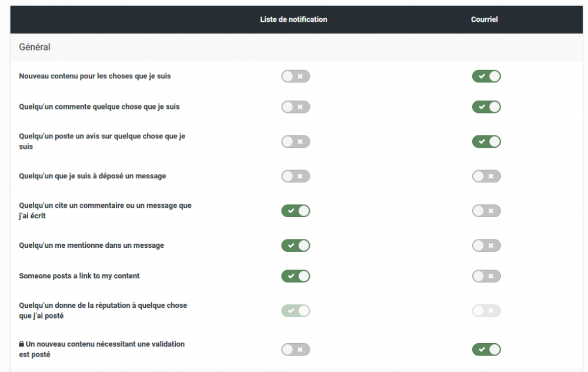Viewport: 588px width, 372px height.
Task: Enable notification list for content needing validation
Action: (295, 350)
